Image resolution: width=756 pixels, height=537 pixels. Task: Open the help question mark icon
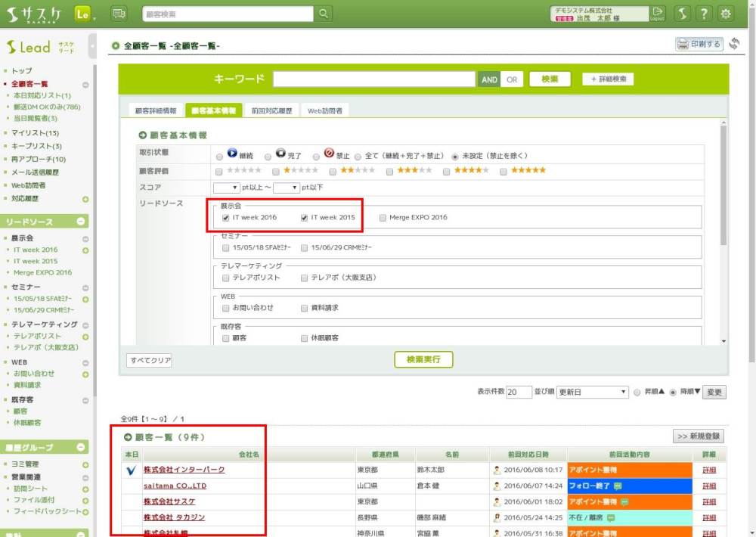704,14
